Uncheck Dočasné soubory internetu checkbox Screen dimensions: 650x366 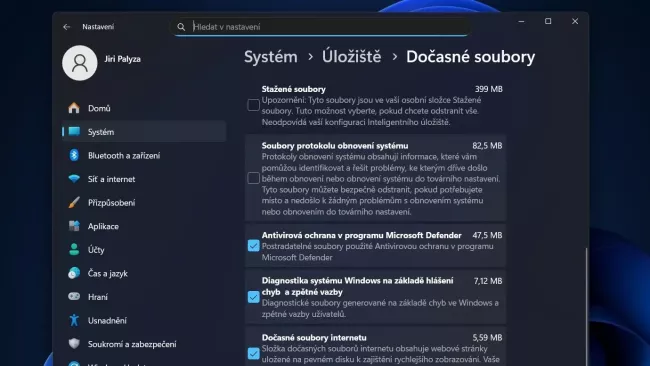(253, 354)
